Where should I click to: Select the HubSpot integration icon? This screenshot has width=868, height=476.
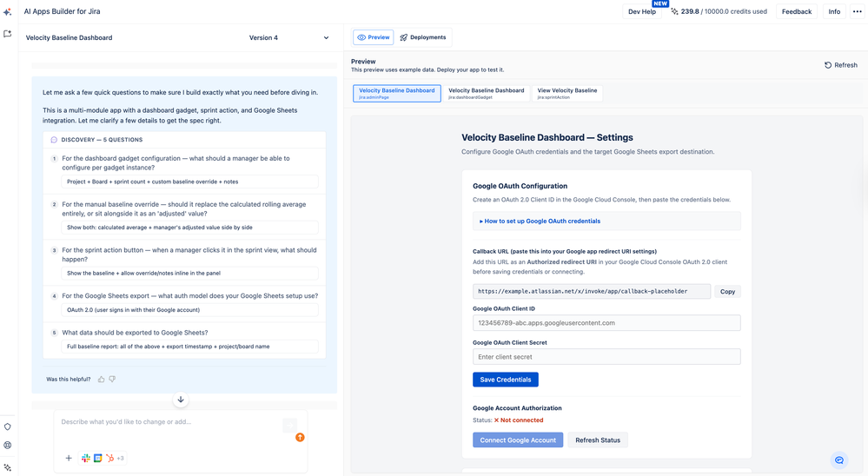click(x=110, y=458)
